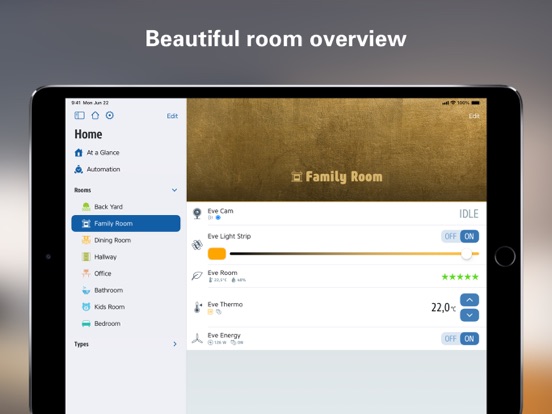This screenshot has width=552, height=414.
Task: Click the Automation icon
Action: click(79, 169)
